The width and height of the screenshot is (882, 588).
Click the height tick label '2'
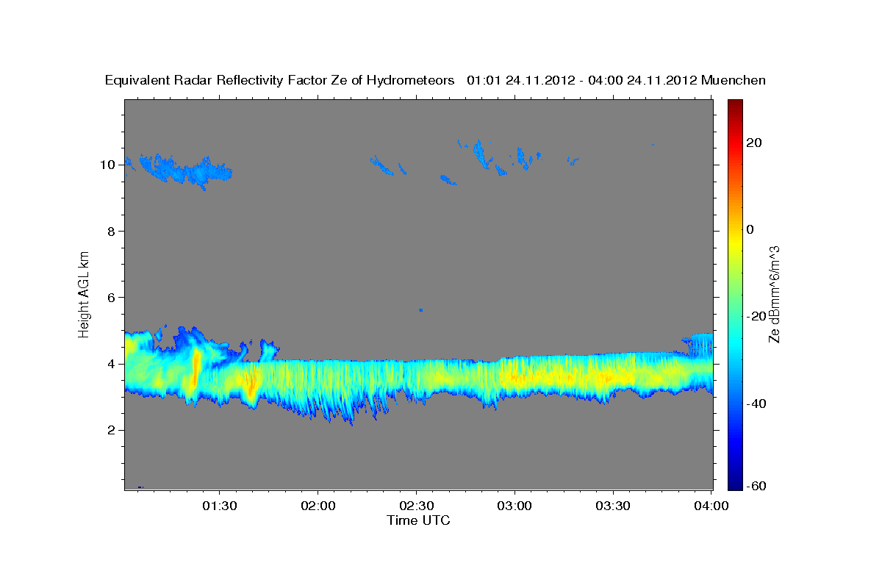[112, 430]
